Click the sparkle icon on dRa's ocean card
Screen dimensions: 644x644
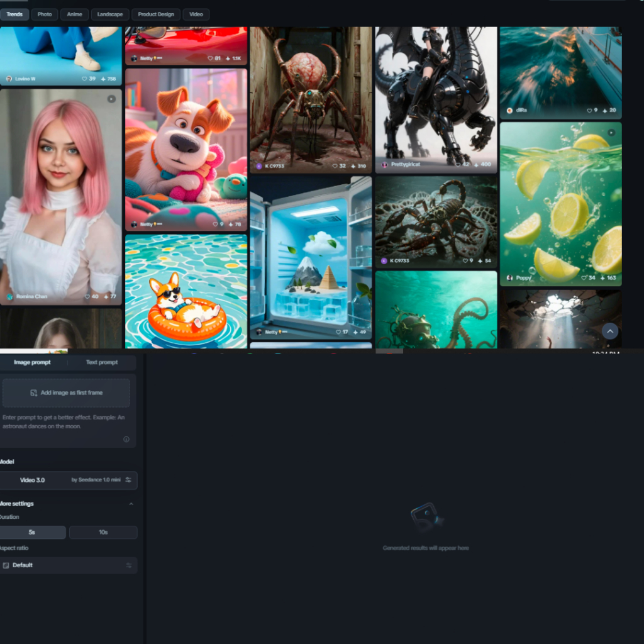(x=604, y=111)
